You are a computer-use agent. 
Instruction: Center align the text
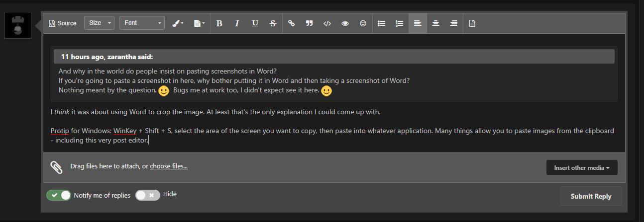coord(435,23)
